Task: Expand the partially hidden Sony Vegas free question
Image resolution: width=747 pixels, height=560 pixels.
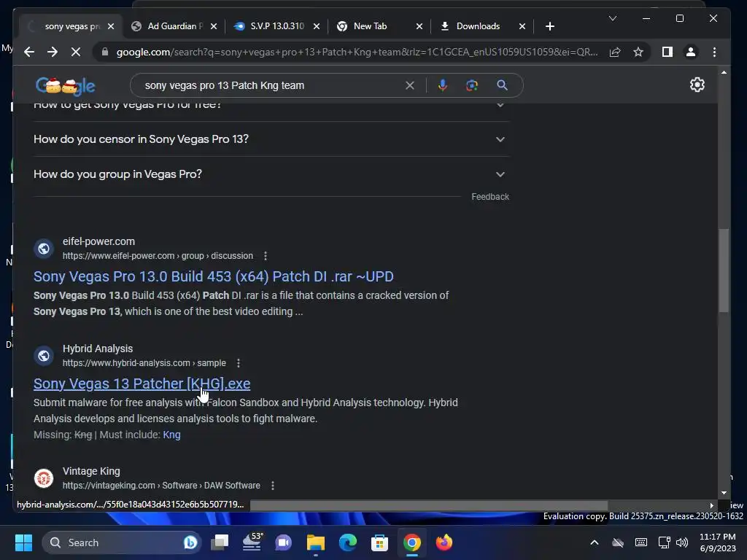Action: click(271, 106)
